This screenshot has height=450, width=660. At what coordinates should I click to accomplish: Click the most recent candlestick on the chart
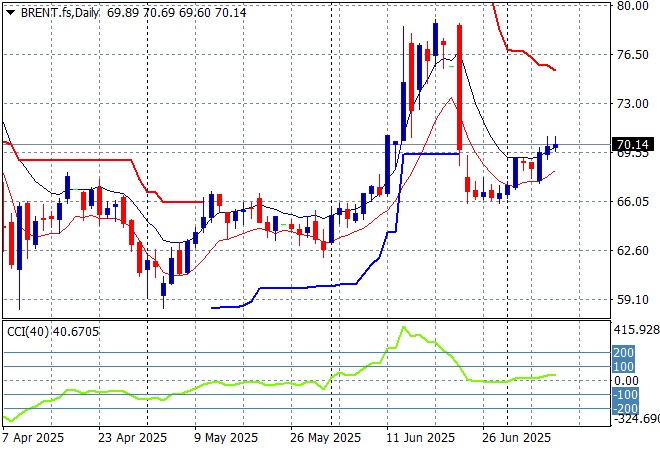click(555, 145)
